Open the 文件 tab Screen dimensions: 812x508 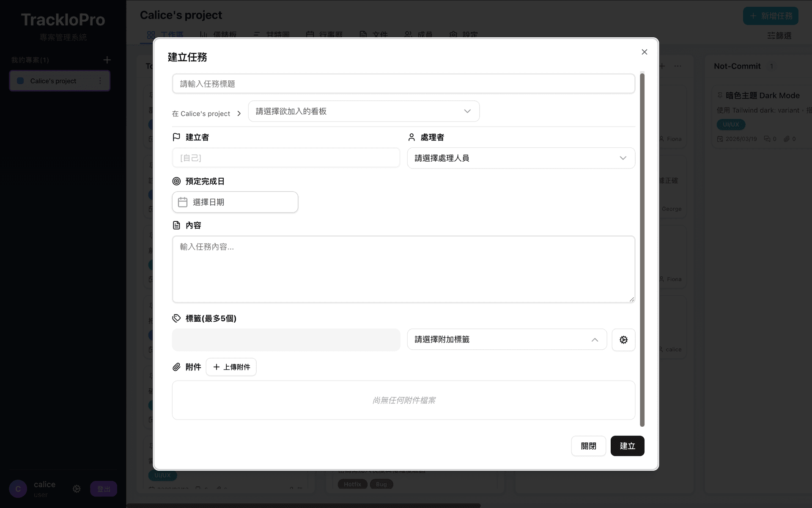(373, 35)
